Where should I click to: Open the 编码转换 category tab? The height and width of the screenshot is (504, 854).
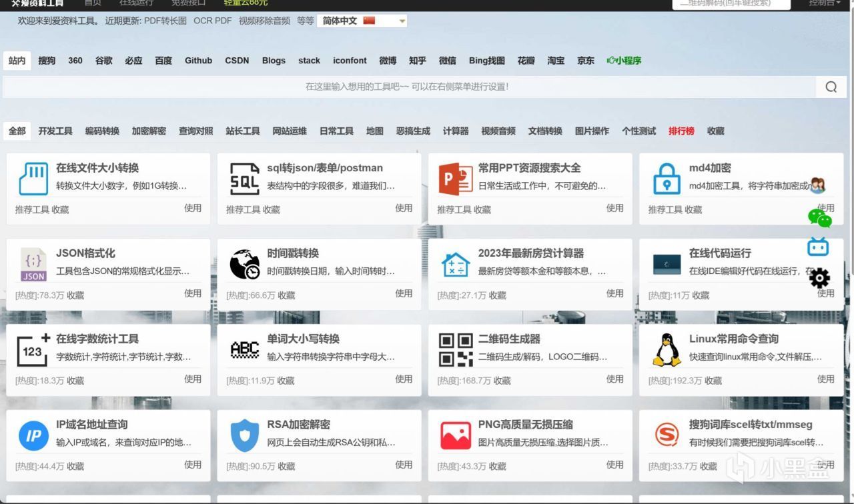[102, 131]
